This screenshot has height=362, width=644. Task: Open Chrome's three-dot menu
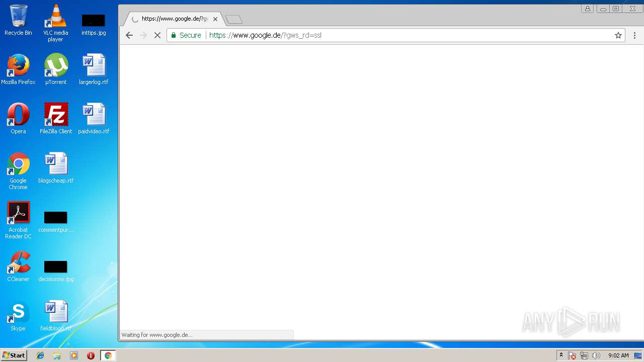(x=634, y=35)
